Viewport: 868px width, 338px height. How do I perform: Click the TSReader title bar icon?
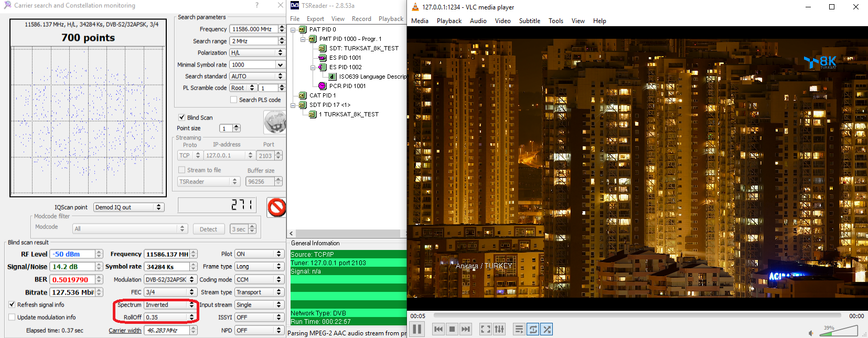point(295,5)
